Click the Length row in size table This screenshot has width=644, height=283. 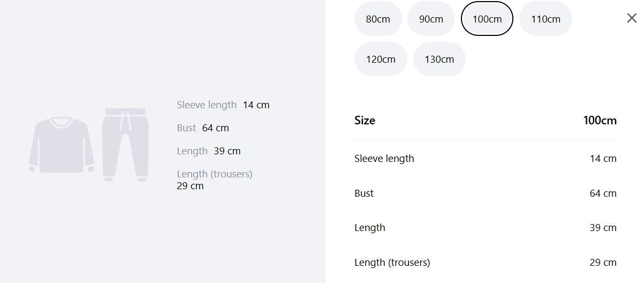coord(486,228)
